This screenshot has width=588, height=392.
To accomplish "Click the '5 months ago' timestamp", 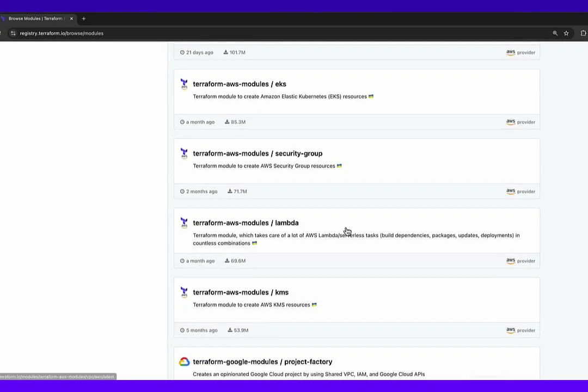I will [x=202, y=330].
